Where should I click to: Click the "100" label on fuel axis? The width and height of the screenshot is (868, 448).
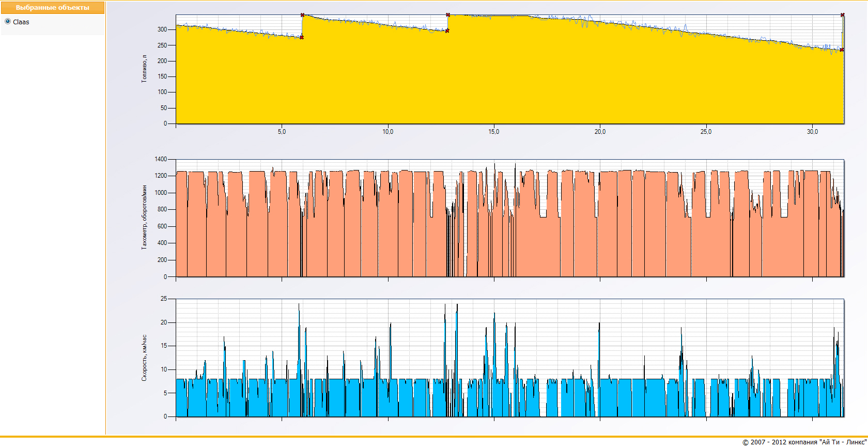click(162, 92)
